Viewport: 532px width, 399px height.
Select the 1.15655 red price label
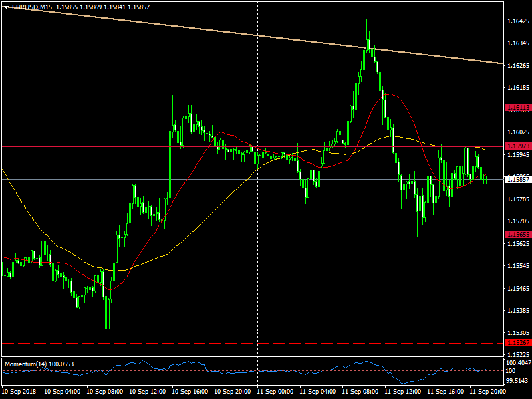(x=517, y=235)
